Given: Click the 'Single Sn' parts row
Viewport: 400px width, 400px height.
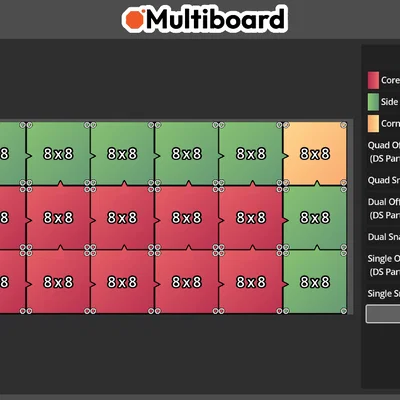Looking at the screenshot, I should tap(383, 294).
